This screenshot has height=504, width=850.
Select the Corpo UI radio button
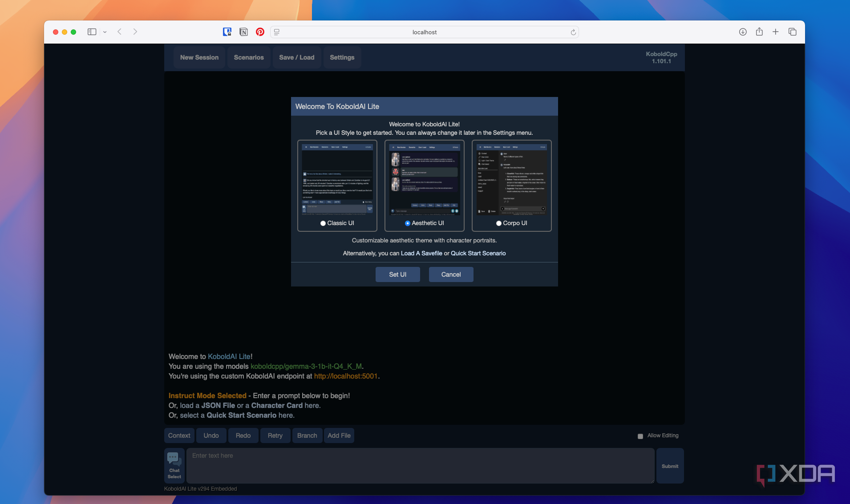click(499, 223)
